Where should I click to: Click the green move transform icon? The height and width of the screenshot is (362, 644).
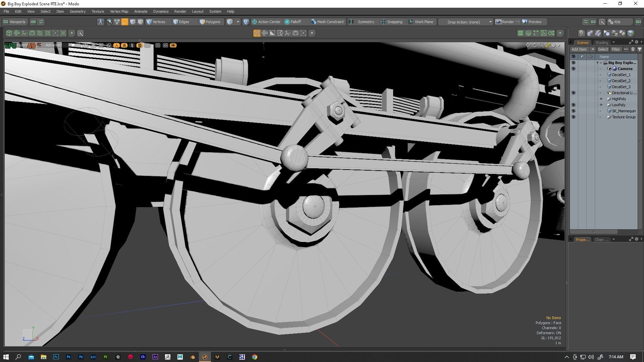pyautogui.click(x=17, y=33)
